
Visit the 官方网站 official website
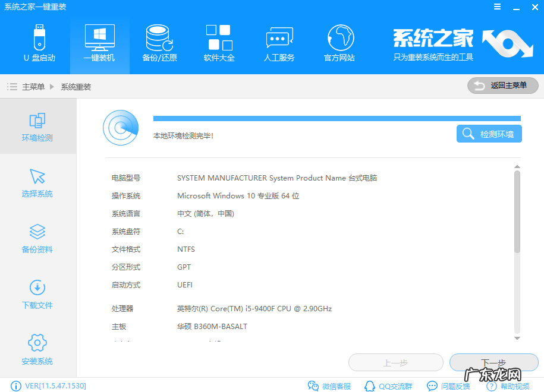(339, 43)
